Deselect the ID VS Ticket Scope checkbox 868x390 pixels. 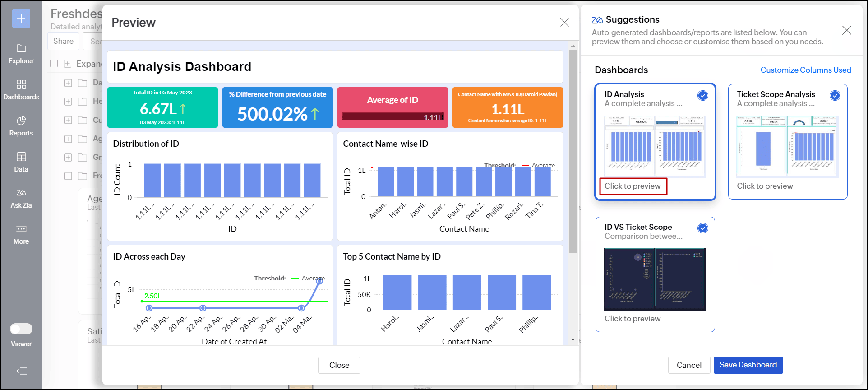click(x=702, y=228)
